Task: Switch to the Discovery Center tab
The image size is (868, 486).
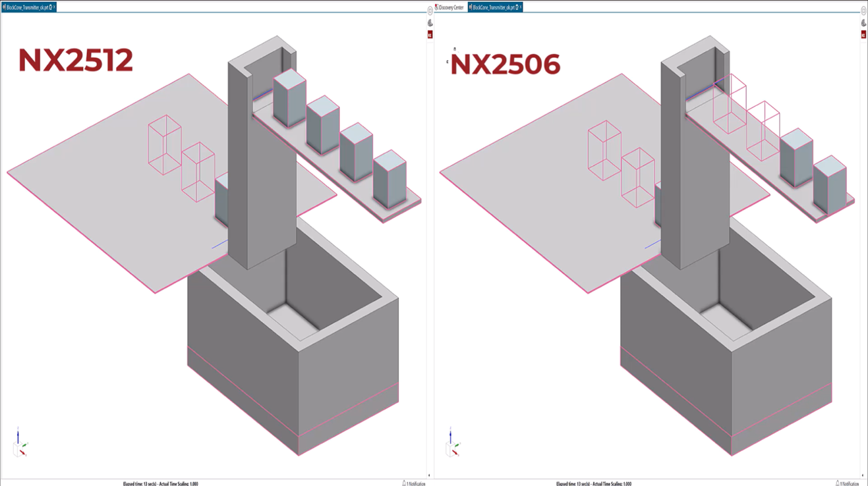Action: (x=451, y=7)
